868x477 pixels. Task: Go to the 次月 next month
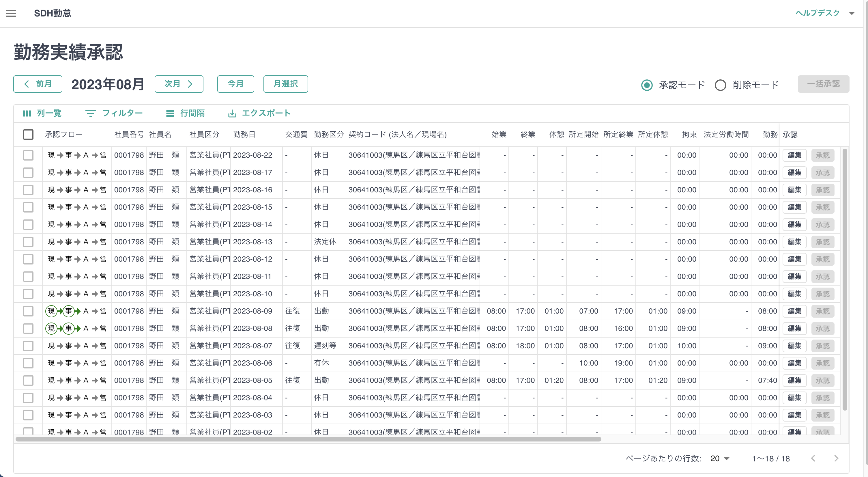(x=179, y=84)
